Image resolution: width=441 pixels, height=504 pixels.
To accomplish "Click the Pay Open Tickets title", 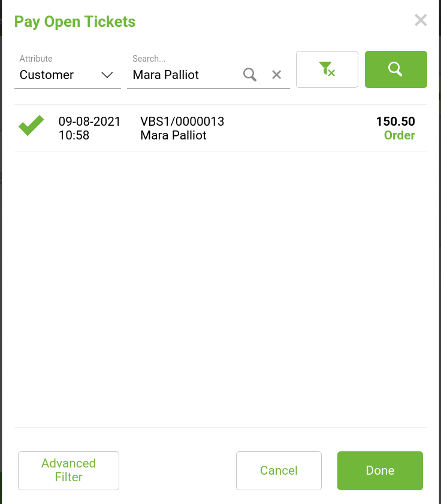I will [x=75, y=22].
